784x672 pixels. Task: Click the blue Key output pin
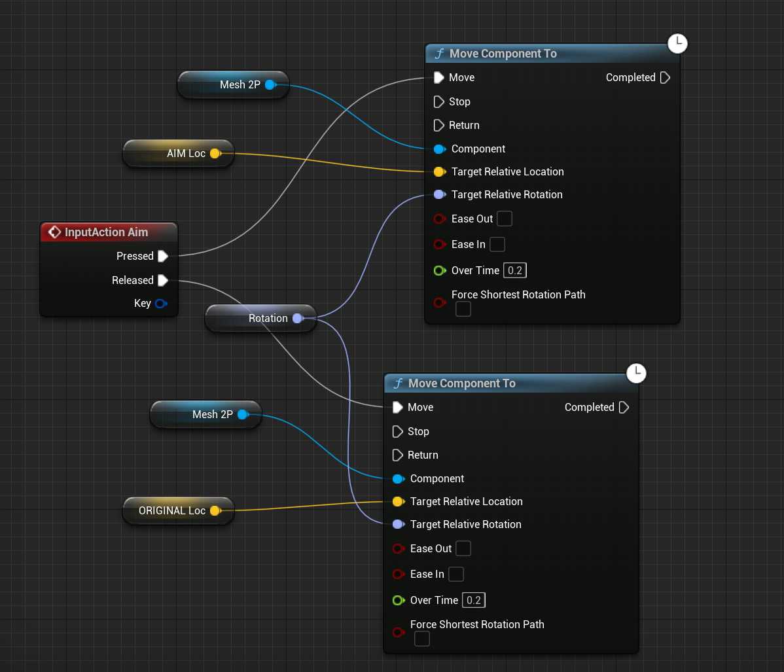(160, 304)
